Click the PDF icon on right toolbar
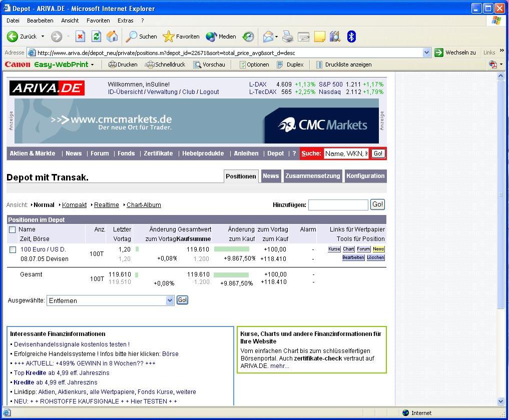 [493, 64]
